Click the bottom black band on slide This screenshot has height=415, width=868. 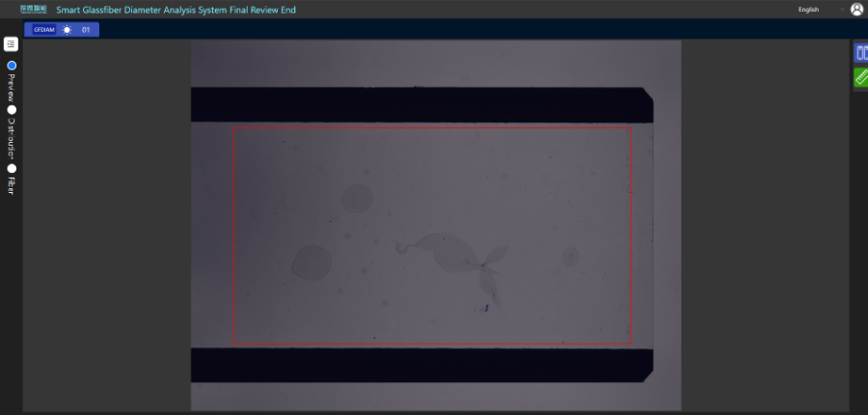point(420,365)
